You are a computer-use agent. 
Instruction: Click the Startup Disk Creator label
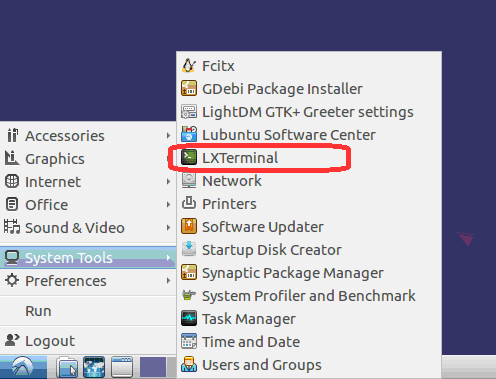[272, 250]
